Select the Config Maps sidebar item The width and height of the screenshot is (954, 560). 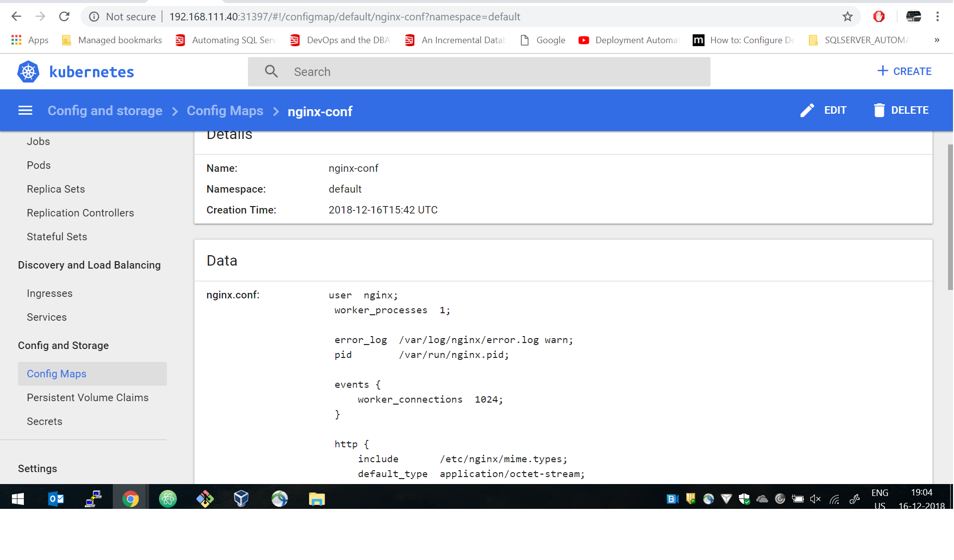click(x=56, y=373)
